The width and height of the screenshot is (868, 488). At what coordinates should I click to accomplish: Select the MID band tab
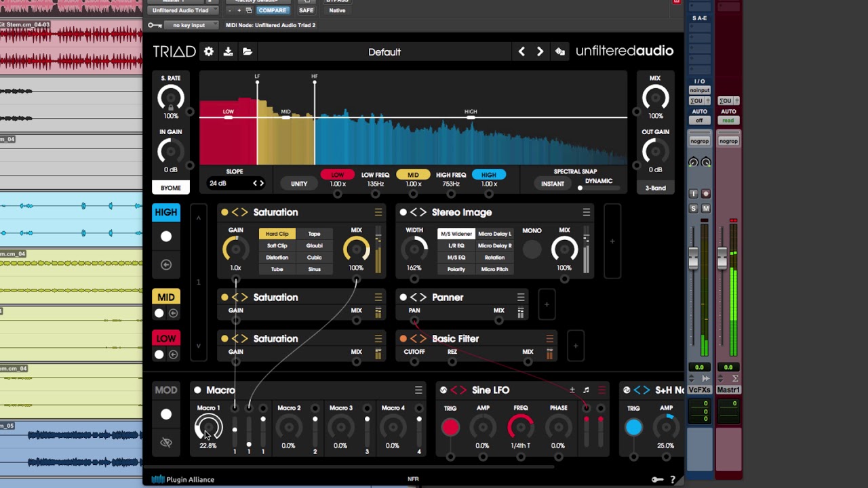(166, 297)
